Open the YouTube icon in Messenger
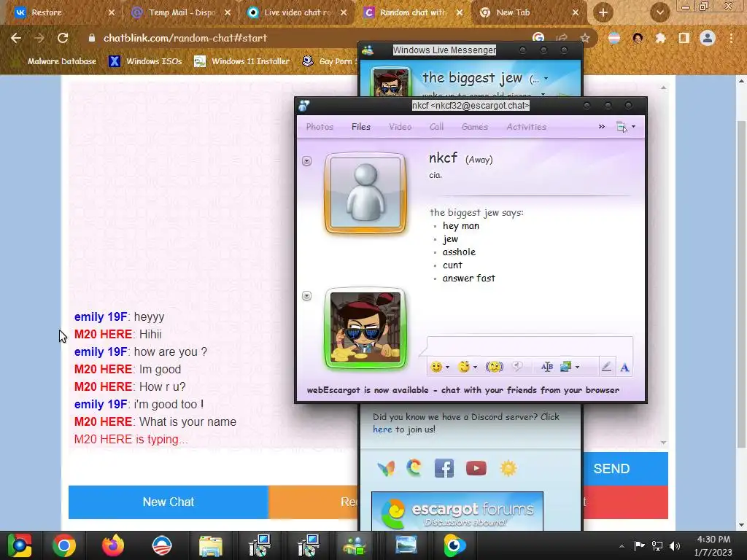Image resolution: width=747 pixels, height=560 pixels. pyautogui.click(x=476, y=468)
